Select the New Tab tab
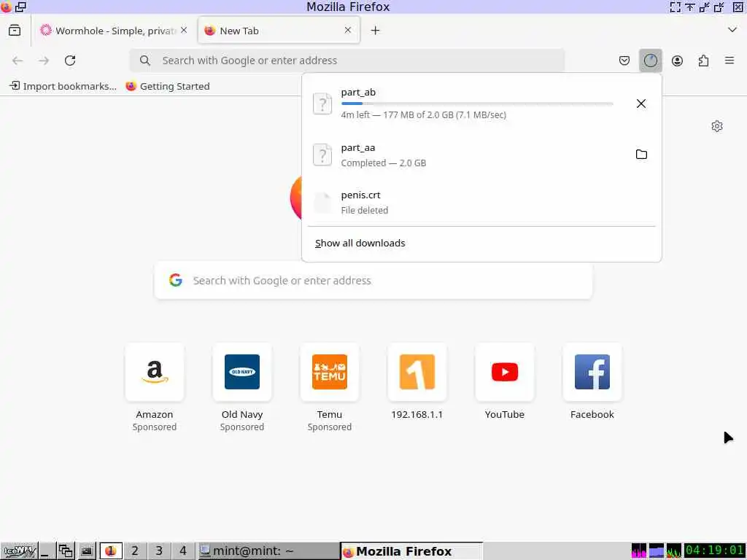Viewport: 747px width, 560px height. pos(279,31)
